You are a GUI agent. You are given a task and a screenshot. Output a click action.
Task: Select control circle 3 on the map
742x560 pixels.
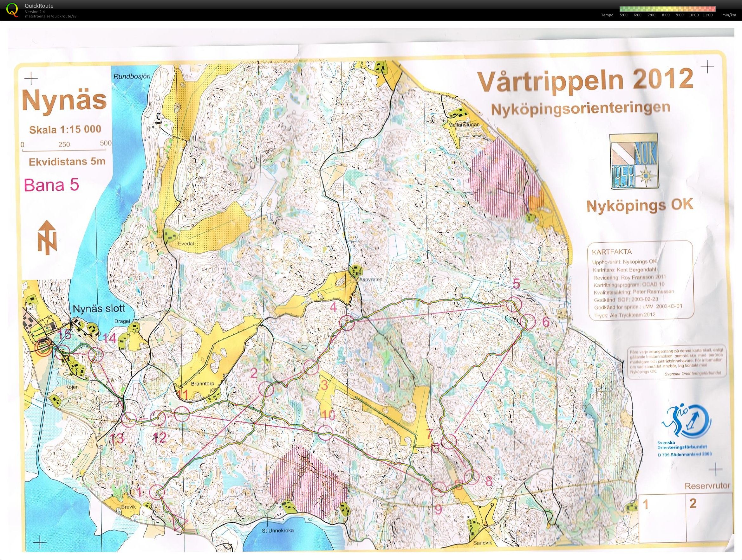coord(311,368)
